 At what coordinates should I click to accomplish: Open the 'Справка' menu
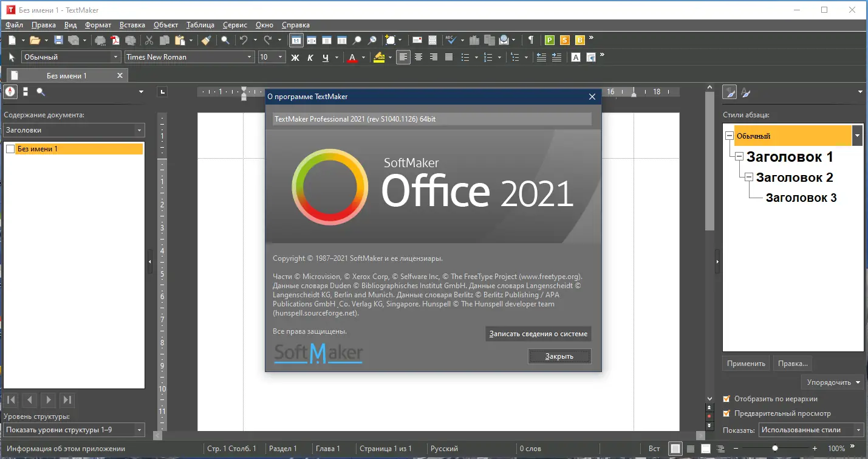tap(296, 25)
